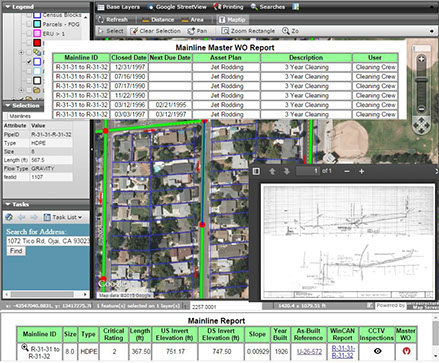439x363 pixels.
Task: Click Mainline Report vertical scrollbar
Action: tap(436, 335)
